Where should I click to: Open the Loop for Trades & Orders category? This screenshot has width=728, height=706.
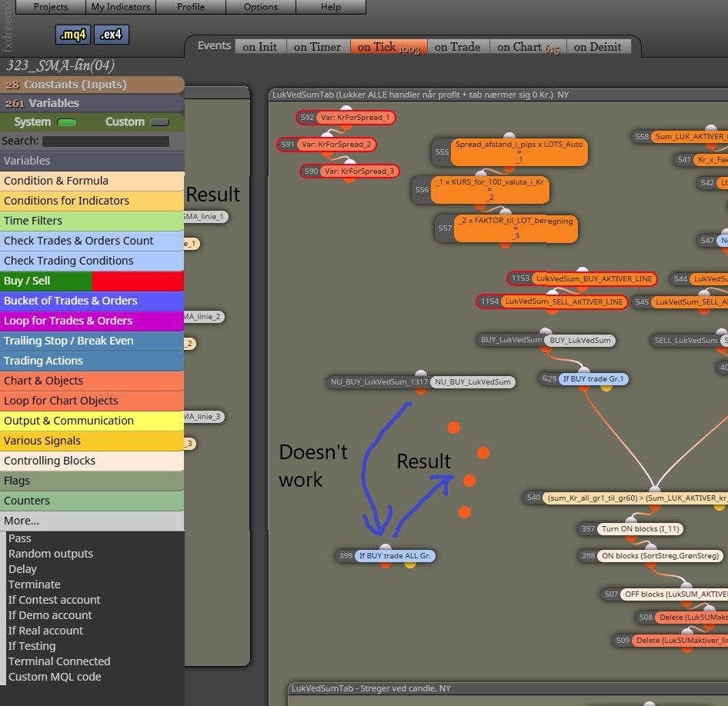click(92, 321)
